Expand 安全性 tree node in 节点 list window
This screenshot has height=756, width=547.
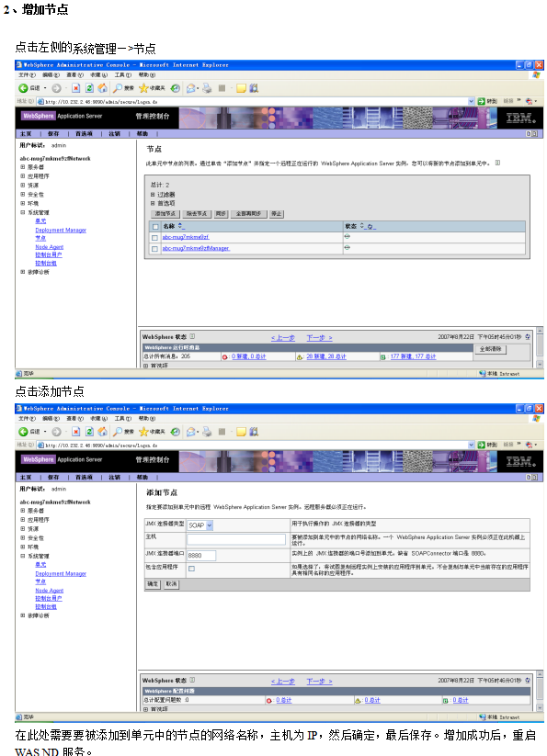23,195
